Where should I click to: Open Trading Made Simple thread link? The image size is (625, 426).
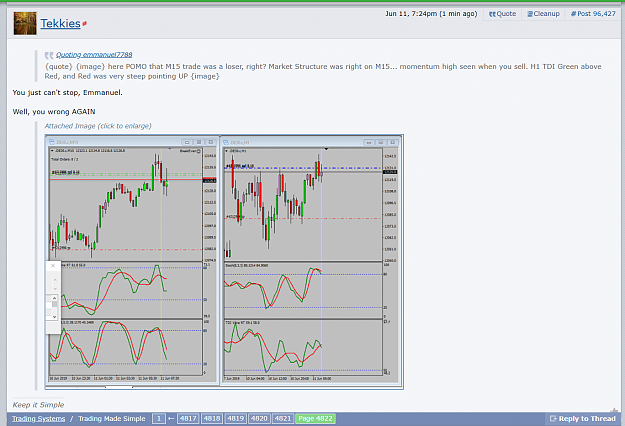(112, 418)
